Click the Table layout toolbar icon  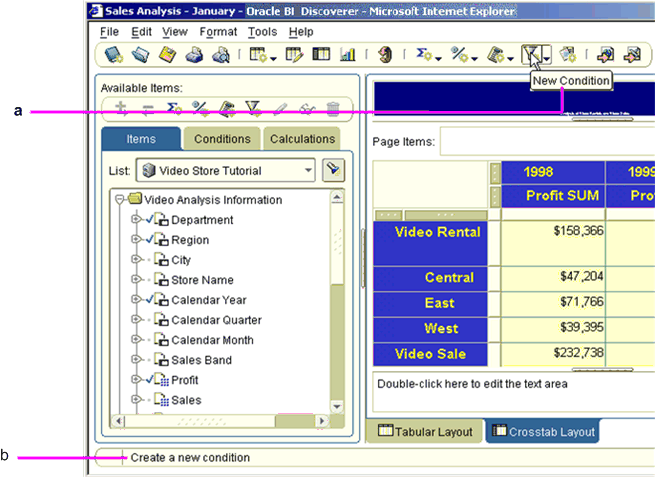pyautogui.click(x=321, y=54)
